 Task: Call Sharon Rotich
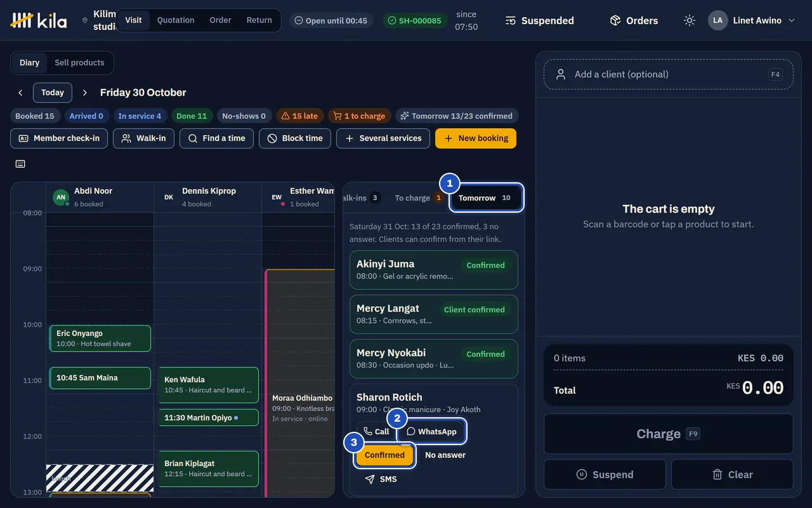(376, 431)
